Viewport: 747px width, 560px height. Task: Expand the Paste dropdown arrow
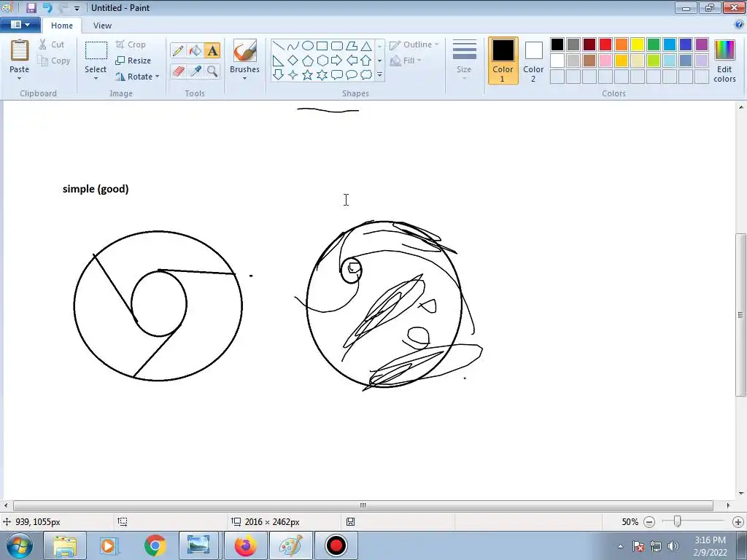20,79
